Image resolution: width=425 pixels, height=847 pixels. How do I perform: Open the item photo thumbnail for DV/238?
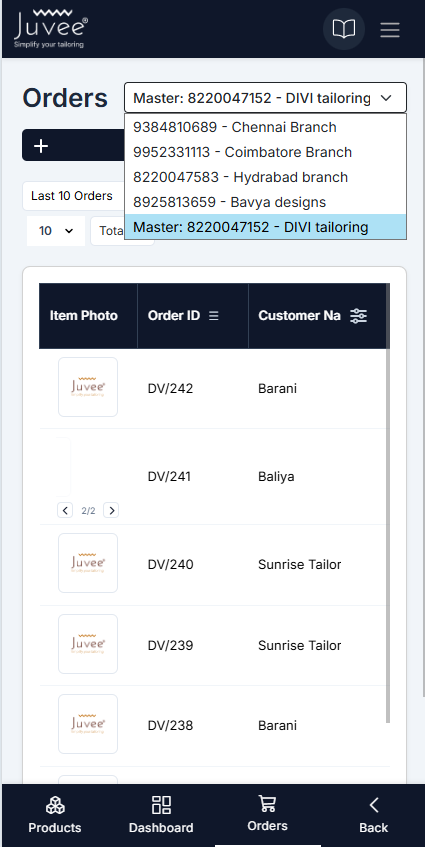(x=88, y=724)
